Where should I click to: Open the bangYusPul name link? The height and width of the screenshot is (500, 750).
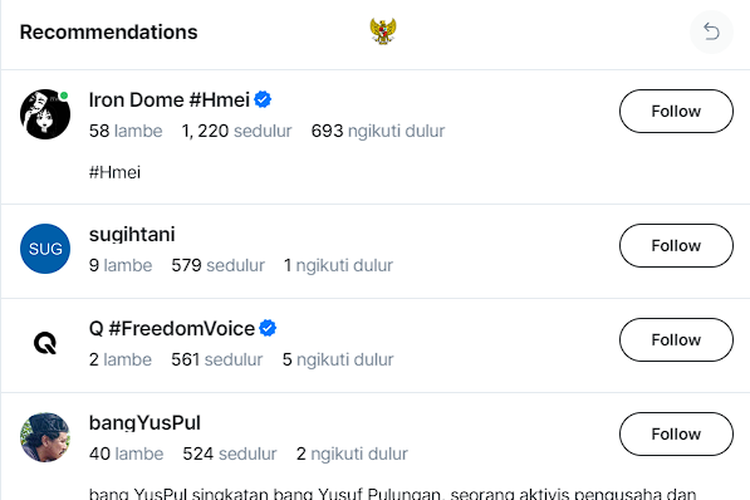(145, 422)
